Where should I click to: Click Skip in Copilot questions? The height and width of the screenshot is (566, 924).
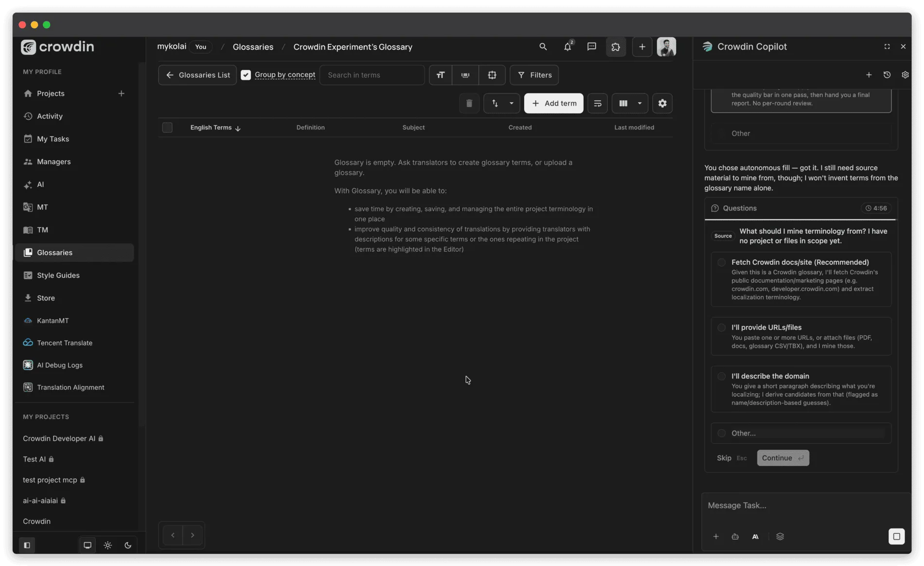(724, 458)
